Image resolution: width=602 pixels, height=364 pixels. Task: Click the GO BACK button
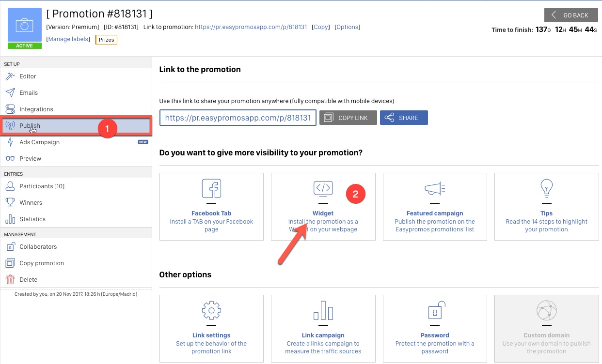coord(571,15)
